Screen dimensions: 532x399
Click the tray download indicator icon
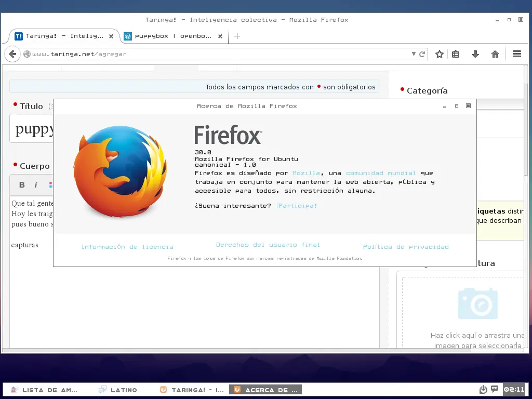[x=484, y=389]
